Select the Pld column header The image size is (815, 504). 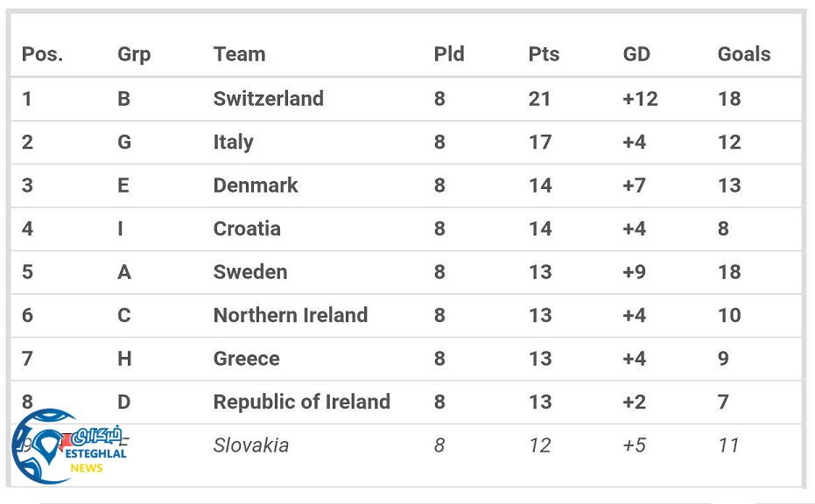coord(451,54)
